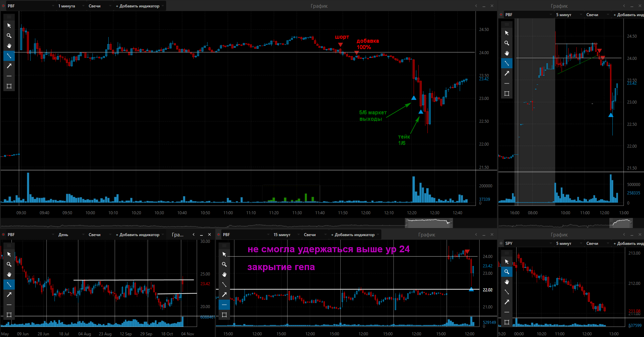The height and width of the screenshot is (337, 644).
Task: Select the cursor tool in the SPY chart
Action: pos(507,262)
